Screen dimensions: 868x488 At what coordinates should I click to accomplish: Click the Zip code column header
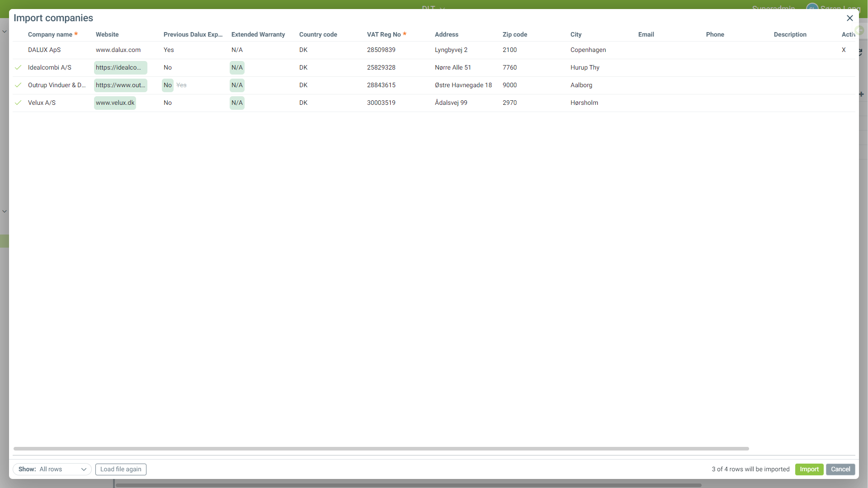pyautogui.click(x=514, y=34)
